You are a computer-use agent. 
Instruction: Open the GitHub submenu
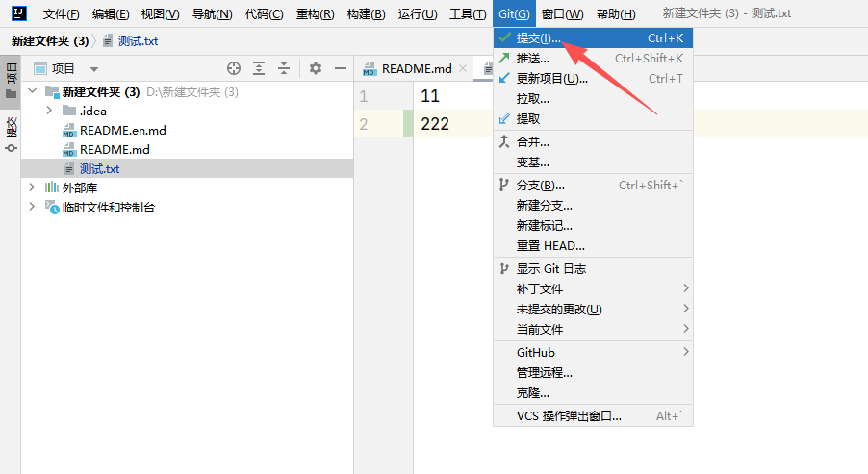593,352
